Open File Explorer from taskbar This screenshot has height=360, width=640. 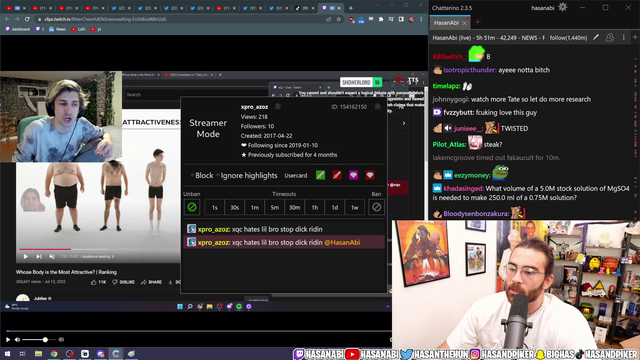pyautogui.click(x=38, y=353)
